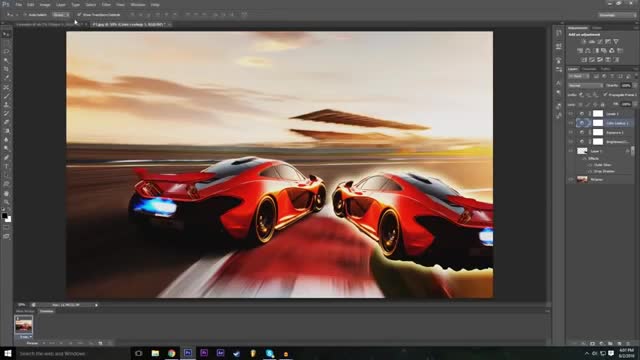Add a Curves adjustment from Adjustments panel
Image resolution: width=640 pixels, height=360 pixels.
coord(600,42)
